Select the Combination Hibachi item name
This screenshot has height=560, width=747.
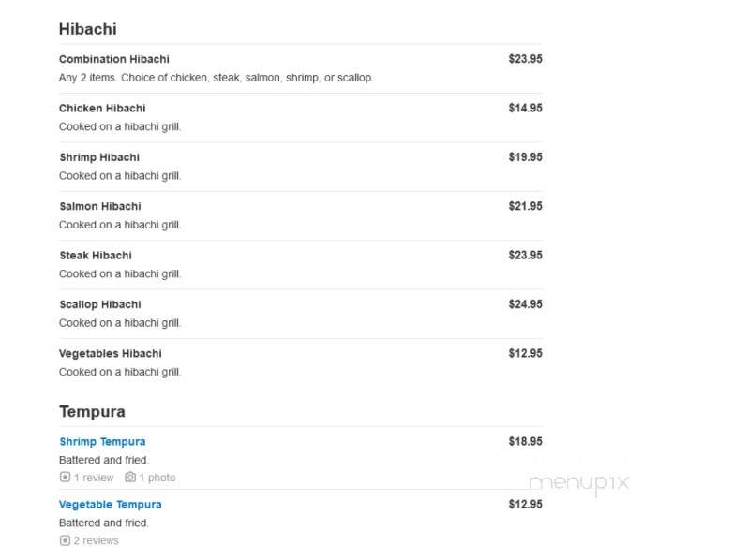pos(114,59)
